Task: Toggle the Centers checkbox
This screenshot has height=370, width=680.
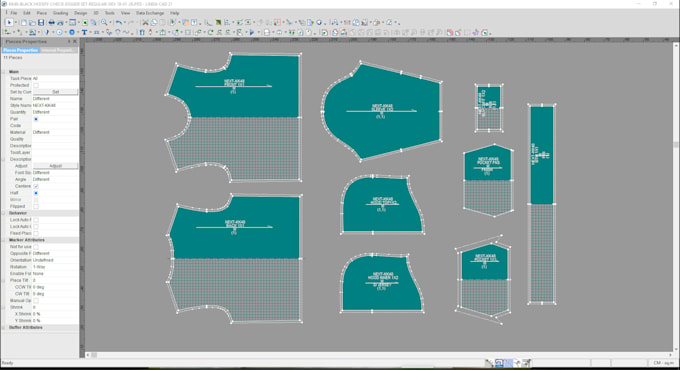Action: (36, 186)
